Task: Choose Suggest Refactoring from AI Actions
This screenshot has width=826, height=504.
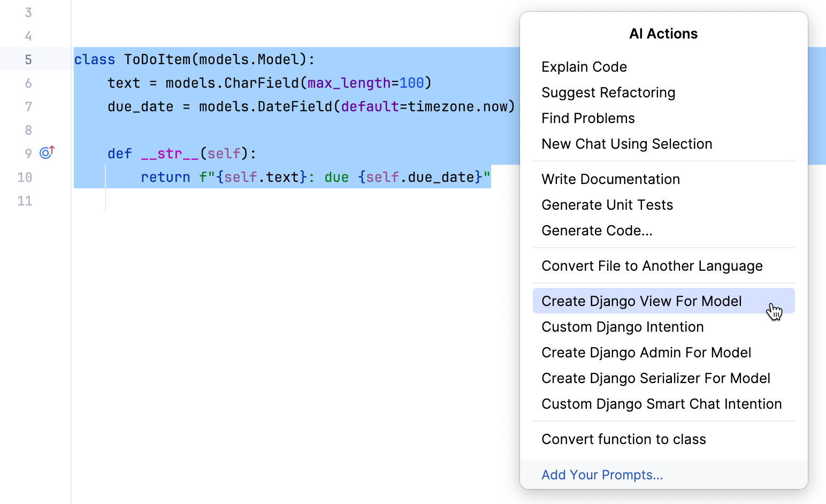Action: click(x=608, y=92)
